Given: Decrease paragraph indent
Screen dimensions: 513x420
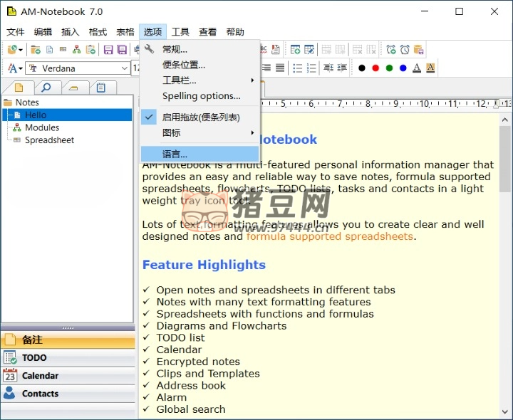Looking at the screenshot, I should click(x=328, y=68).
